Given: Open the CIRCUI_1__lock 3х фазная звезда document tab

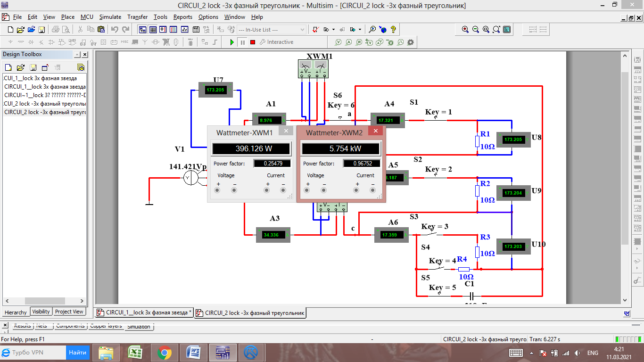Looking at the screenshot, I should (144, 313).
